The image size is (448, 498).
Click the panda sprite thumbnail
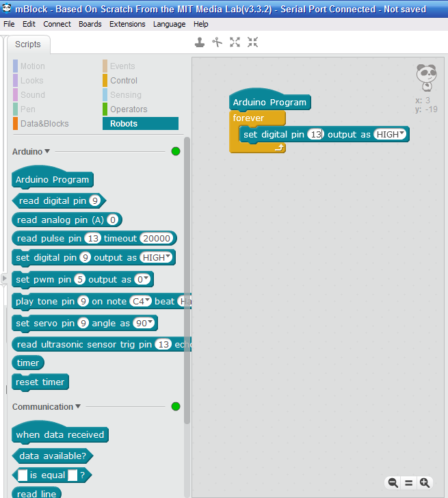click(426, 78)
